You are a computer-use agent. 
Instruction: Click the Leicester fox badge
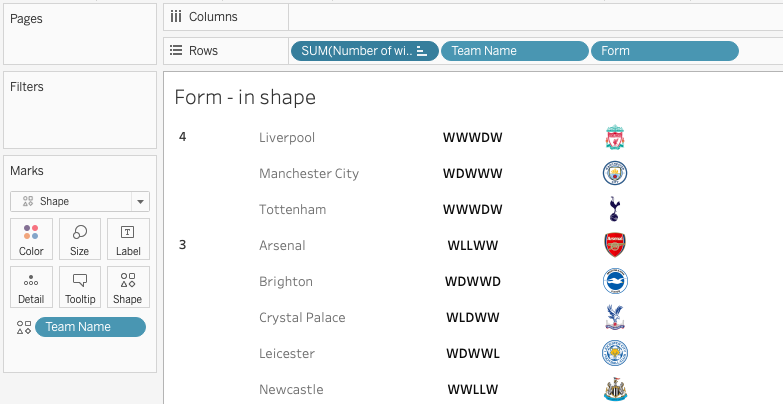pyautogui.click(x=615, y=354)
